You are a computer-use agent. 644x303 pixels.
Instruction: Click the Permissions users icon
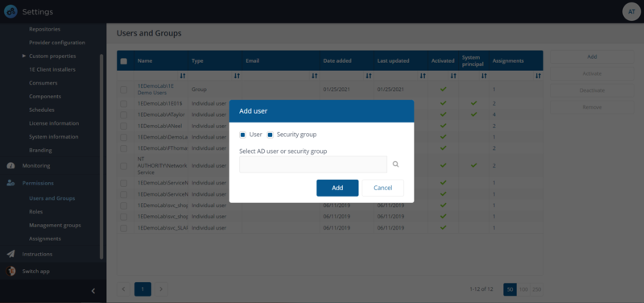click(x=10, y=183)
